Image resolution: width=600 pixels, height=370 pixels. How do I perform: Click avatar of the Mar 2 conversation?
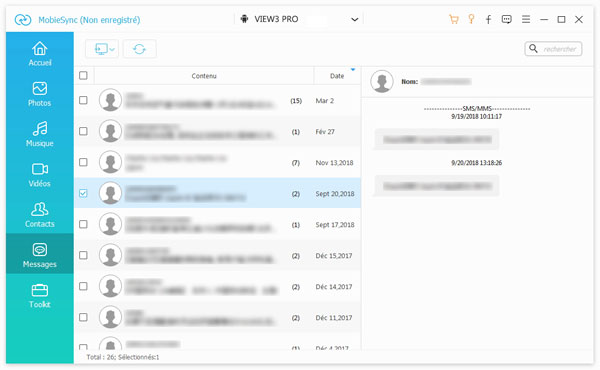(x=110, y=100)
